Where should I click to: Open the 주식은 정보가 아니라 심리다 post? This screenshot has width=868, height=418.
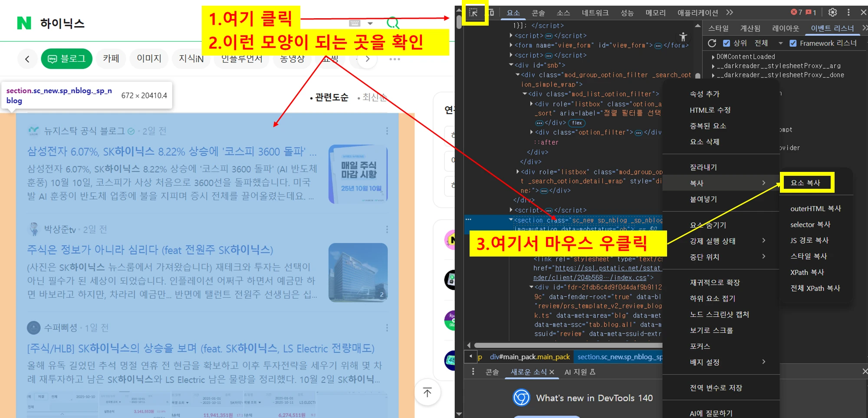[150, 250]
